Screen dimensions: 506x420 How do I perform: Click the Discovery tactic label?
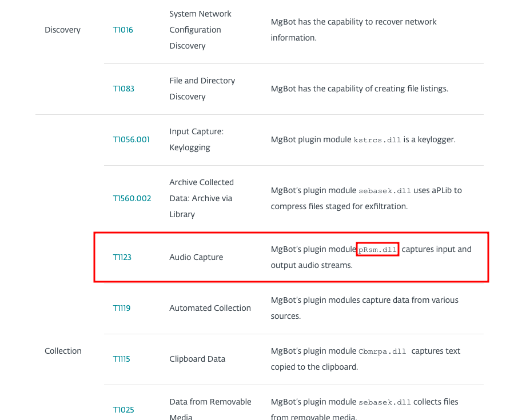click(x=62, y=30)
